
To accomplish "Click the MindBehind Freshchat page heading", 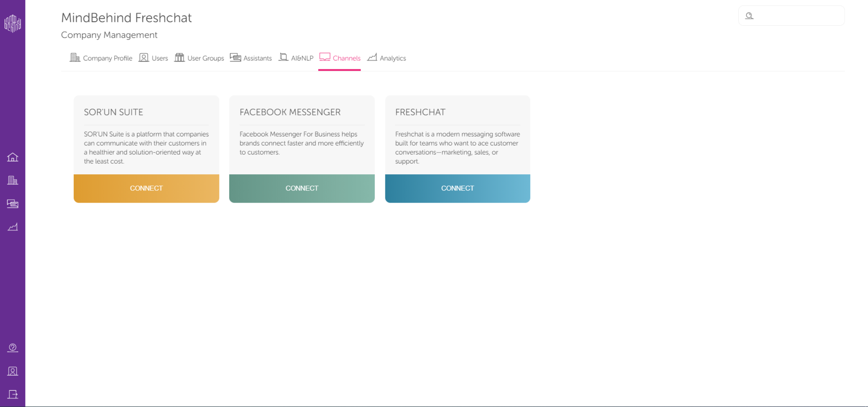I will point(127,18).
